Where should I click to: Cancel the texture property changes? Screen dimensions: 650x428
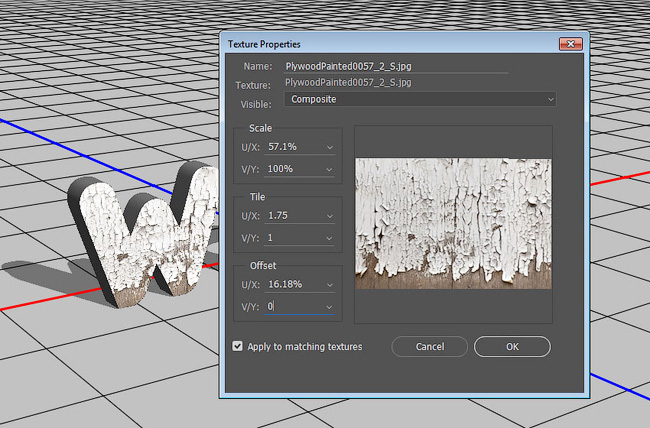coord(429,346)
